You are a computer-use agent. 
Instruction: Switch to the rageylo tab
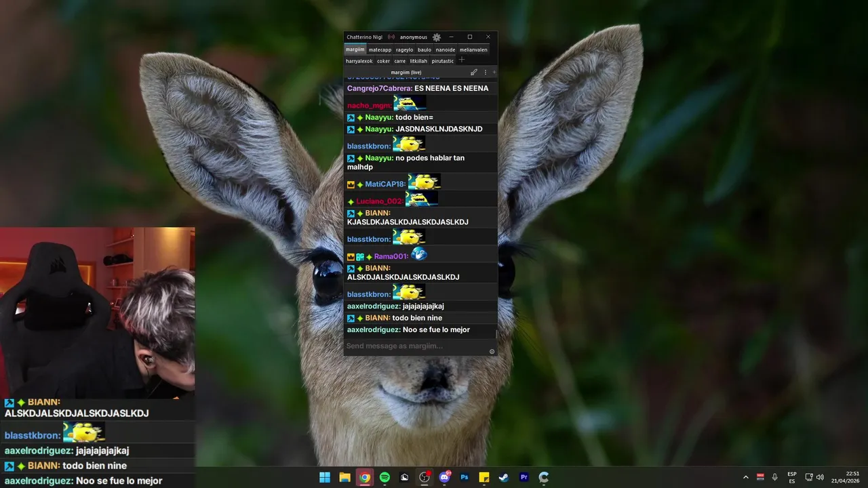404,49
